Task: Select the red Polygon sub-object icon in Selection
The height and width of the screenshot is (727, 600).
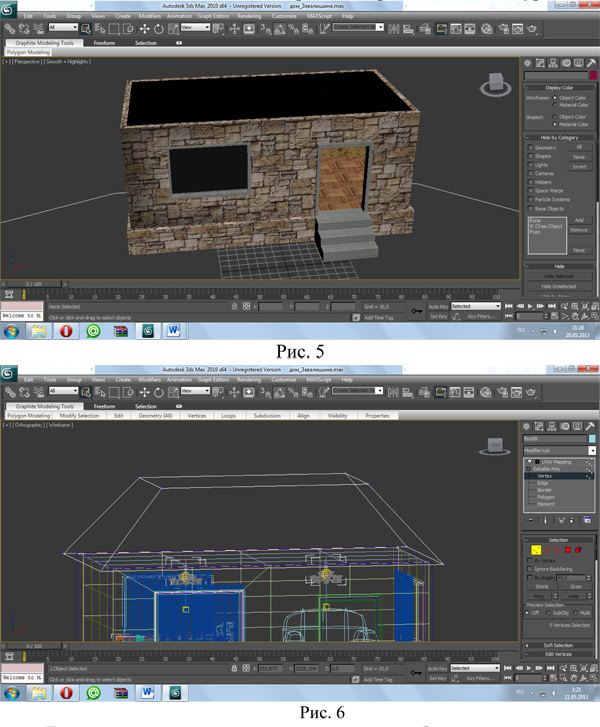Action: 568,550
